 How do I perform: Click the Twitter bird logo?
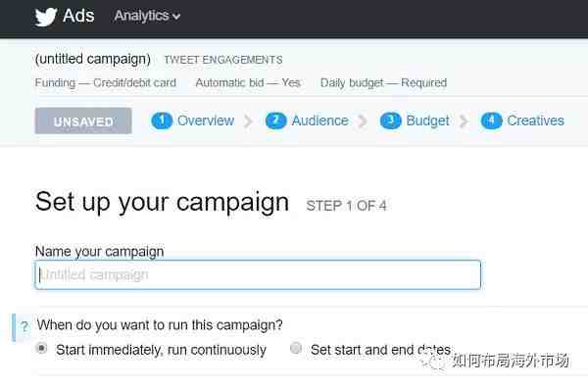pos(46,17)
